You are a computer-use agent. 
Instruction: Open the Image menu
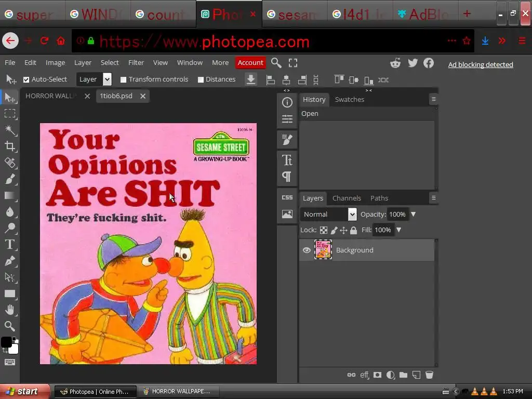[55, 63]
